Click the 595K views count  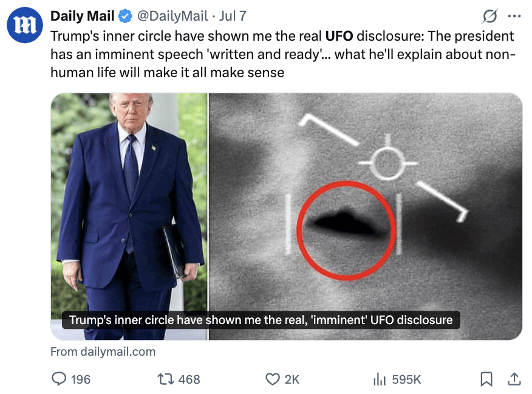tap(406, 379)
